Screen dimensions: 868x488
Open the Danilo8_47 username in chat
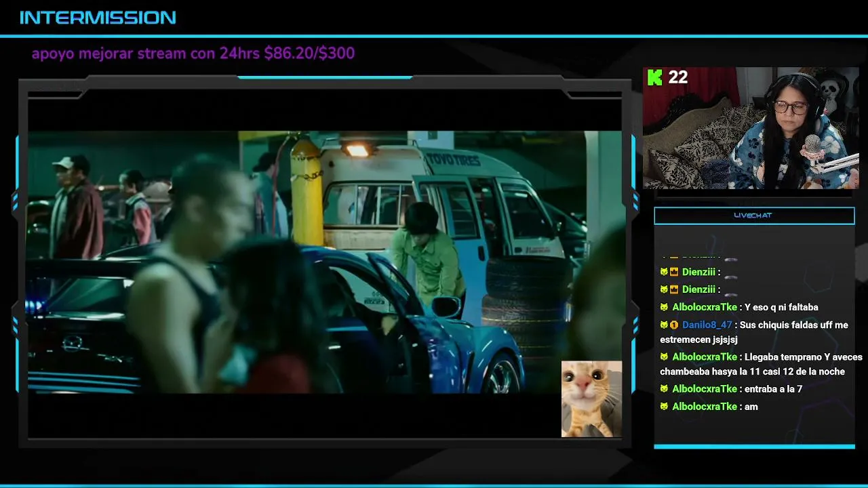pyautogui.click(x=707, y=325)
